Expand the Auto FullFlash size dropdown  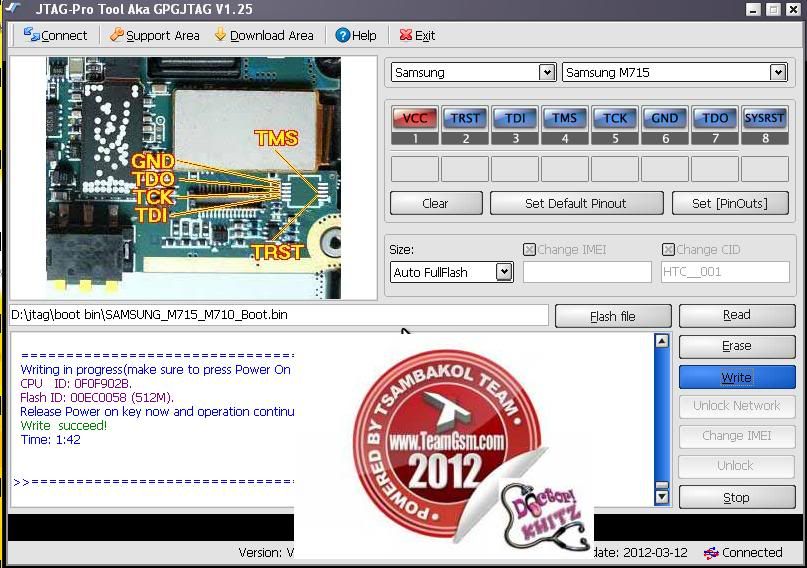[x=504, y=272]
